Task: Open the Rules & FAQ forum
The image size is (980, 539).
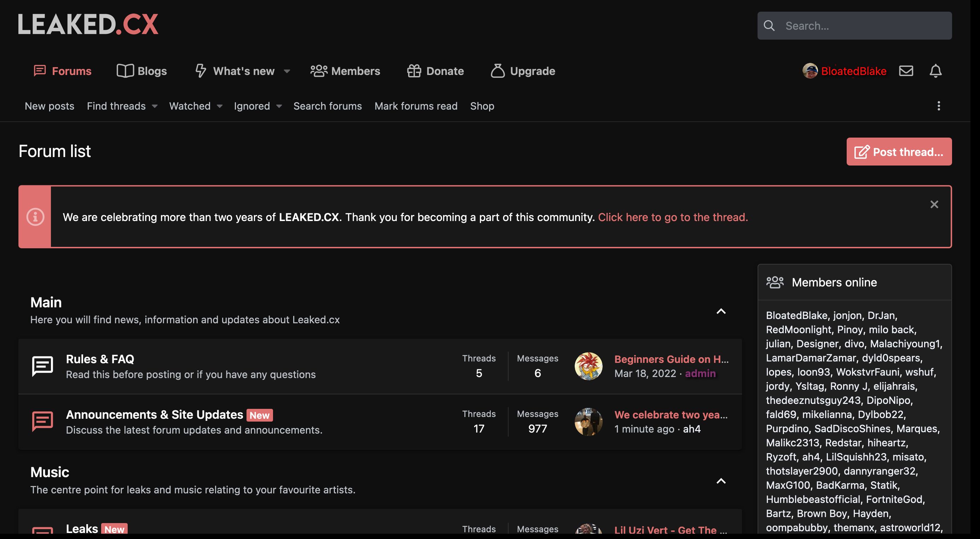Action: tap(100, 359)
